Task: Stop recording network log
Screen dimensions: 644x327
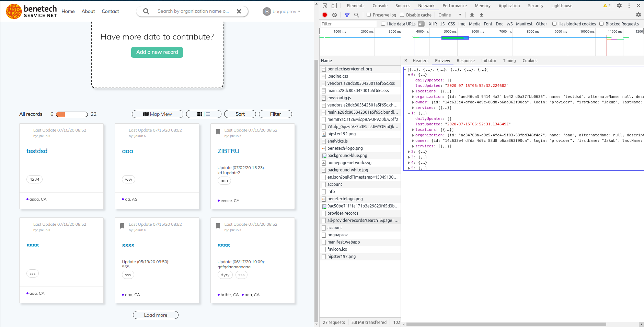Action: [x=324, y=15]
